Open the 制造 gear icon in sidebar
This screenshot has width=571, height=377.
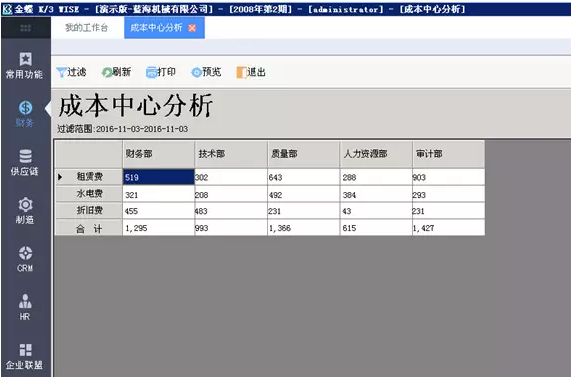[x=25, y=204]
